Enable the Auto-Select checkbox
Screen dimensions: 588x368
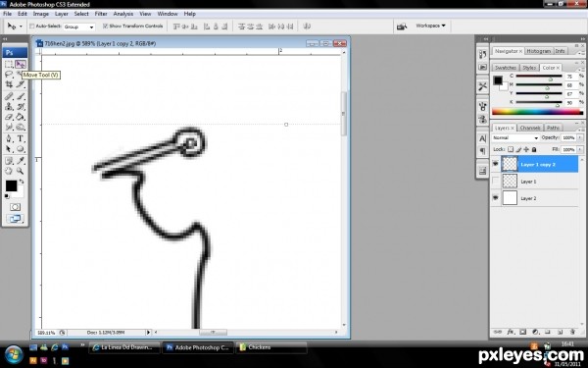click(x=32, y=26)
